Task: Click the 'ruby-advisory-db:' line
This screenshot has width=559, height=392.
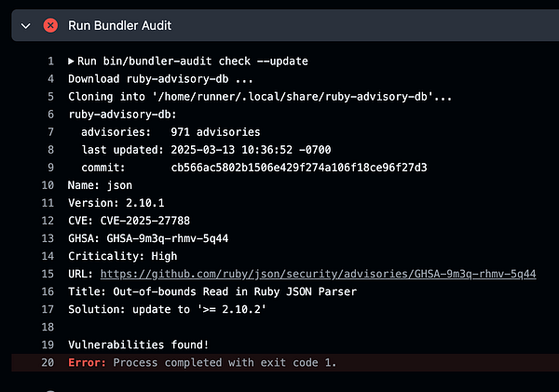Action: point(122,115)
